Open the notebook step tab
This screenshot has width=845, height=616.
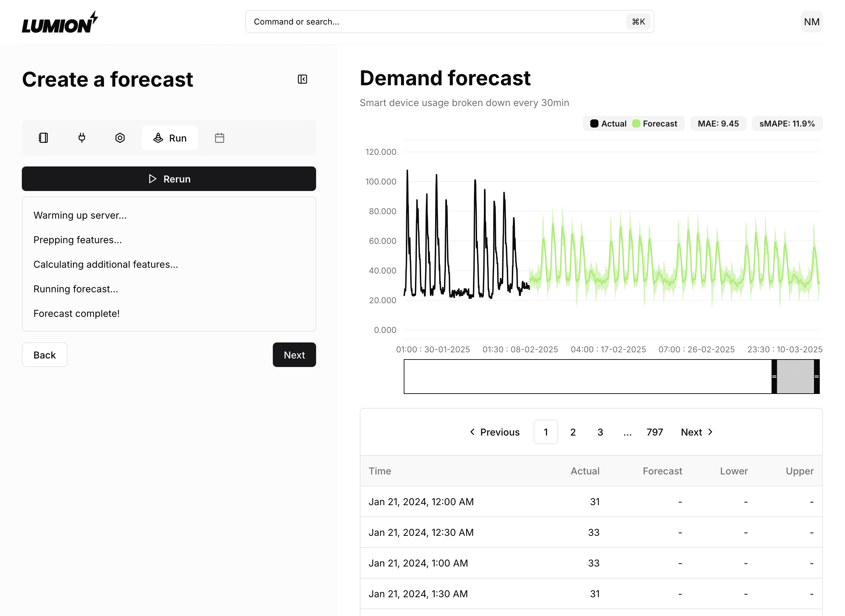(x=43, y=138)
